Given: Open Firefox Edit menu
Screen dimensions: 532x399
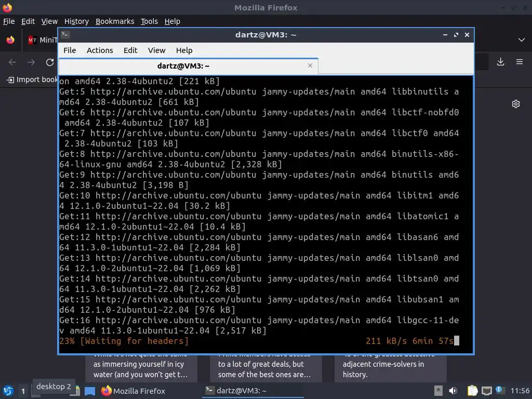Looking at the screenshot, I should coord(28,21).
